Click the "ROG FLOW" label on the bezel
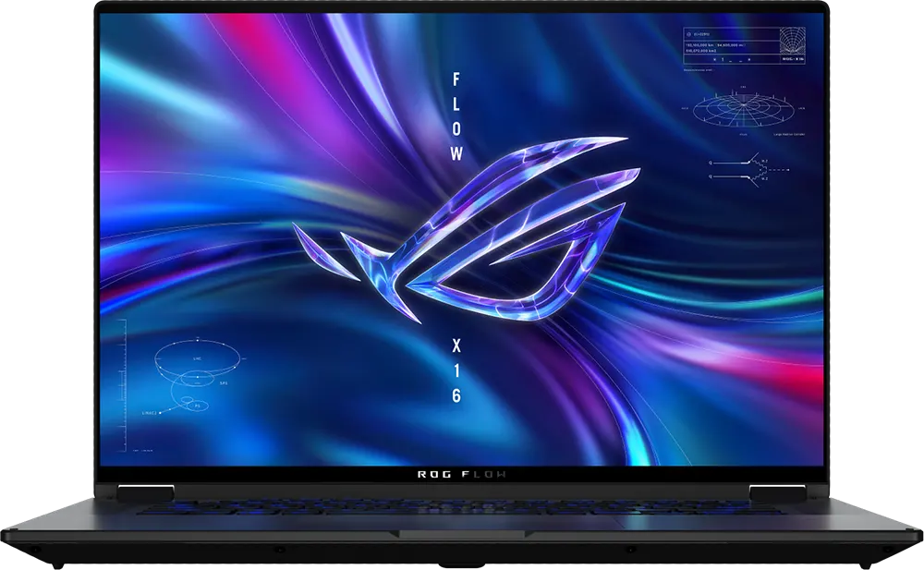The image size is (924, 570). point(461,474)
